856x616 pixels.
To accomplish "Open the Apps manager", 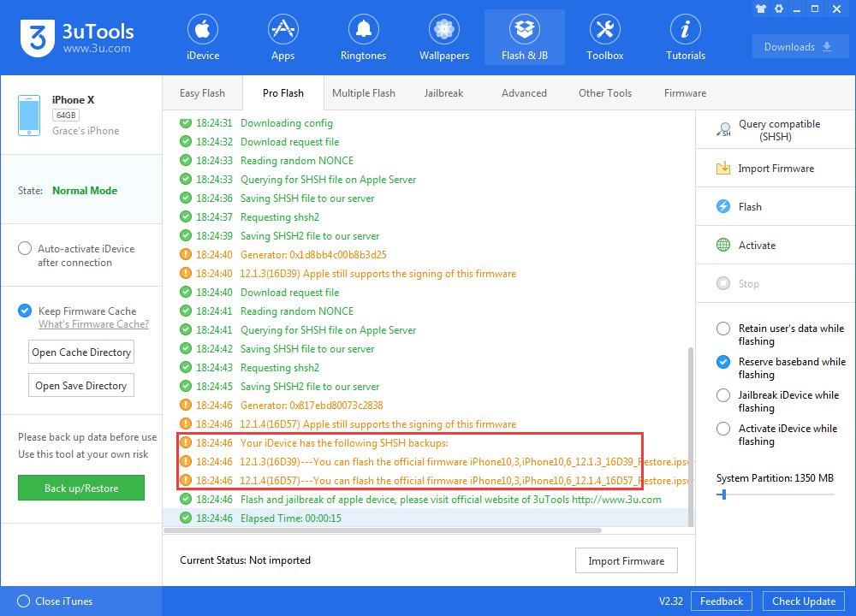I will coord(282,36).
